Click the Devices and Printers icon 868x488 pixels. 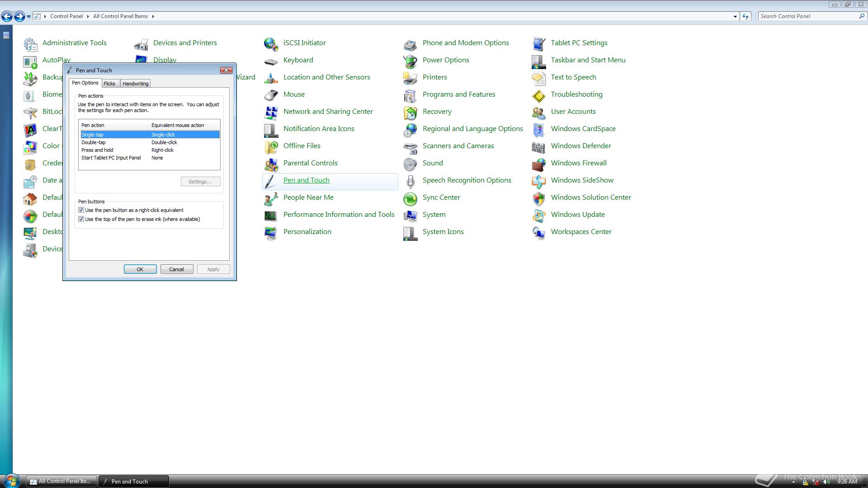click(x=141, y=44)
